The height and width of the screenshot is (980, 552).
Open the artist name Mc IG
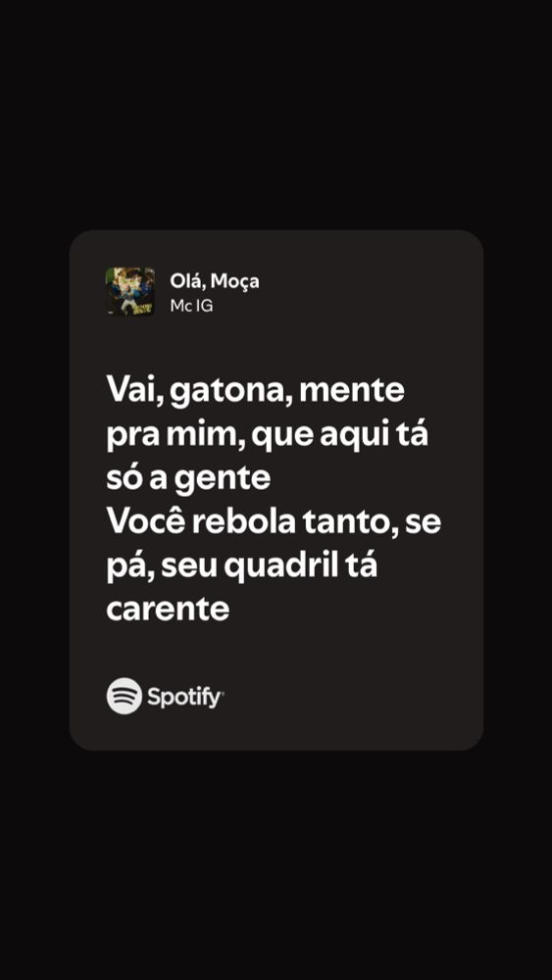coord(191,307)
